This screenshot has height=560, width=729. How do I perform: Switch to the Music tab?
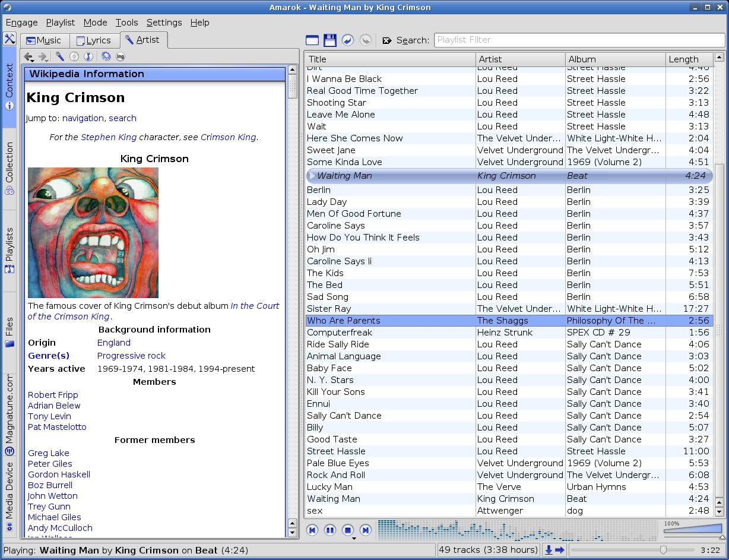point(44,40)
